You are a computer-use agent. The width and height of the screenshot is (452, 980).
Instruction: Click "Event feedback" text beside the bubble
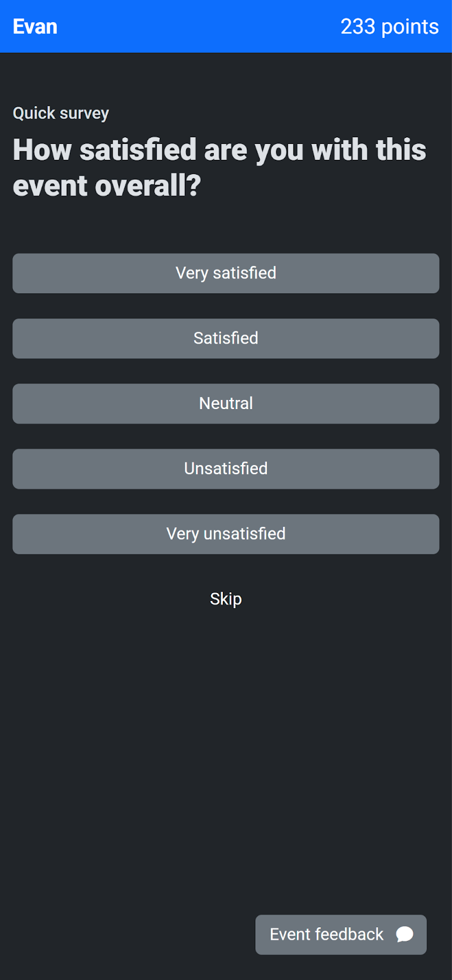326,934
